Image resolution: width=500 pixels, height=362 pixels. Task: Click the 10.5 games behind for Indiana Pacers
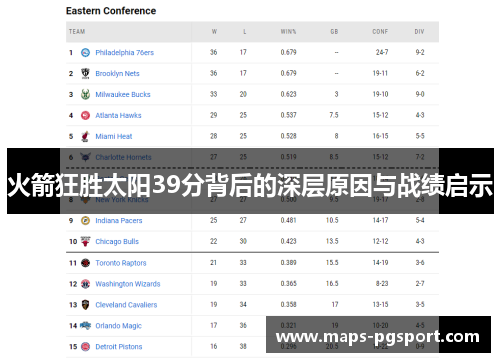click(x=332, y=220)
